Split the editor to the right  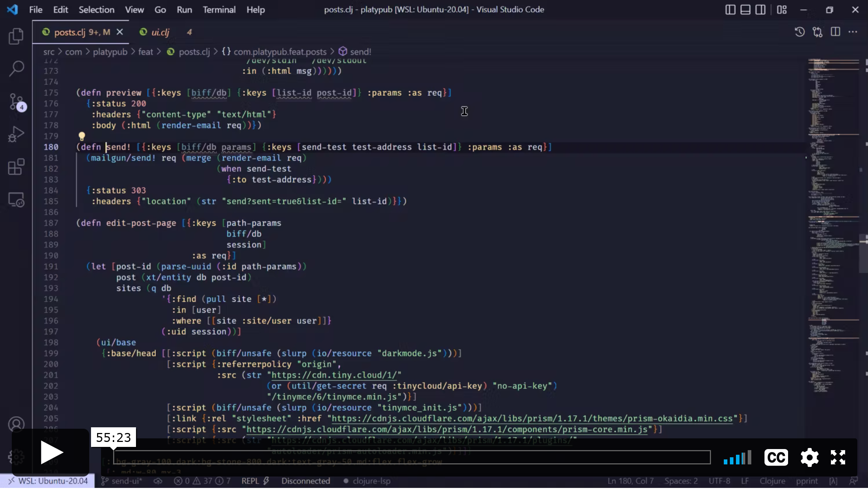pos(835,32)
